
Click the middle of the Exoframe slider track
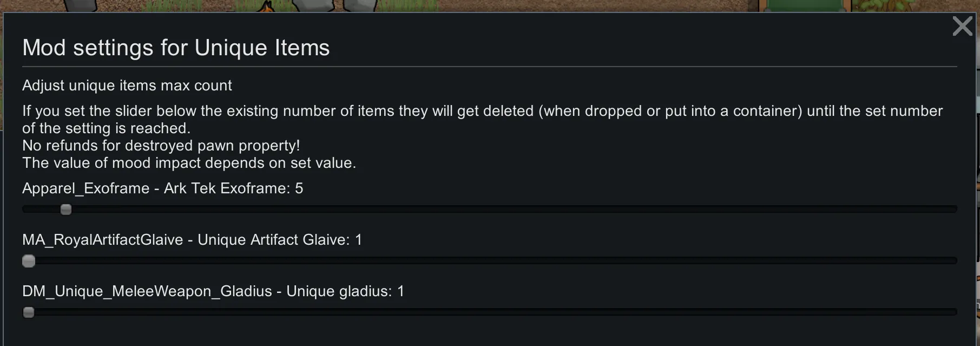[x=490, y=209]
